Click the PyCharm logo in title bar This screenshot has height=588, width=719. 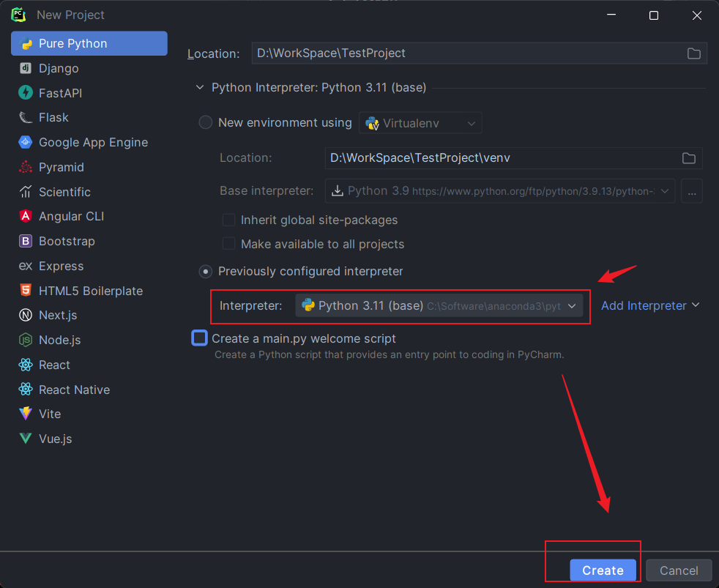pos(18,15)
